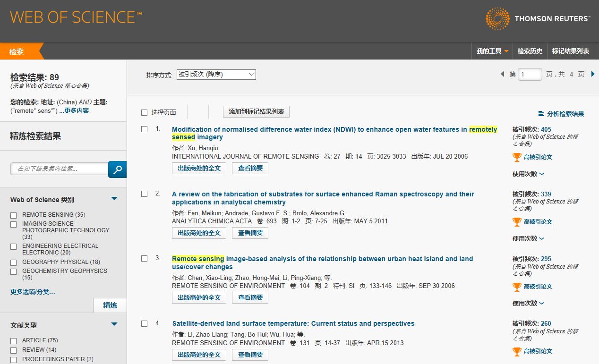
Task: Click trophy icon for Fan, Meikun article
Action: coord(517,221)
